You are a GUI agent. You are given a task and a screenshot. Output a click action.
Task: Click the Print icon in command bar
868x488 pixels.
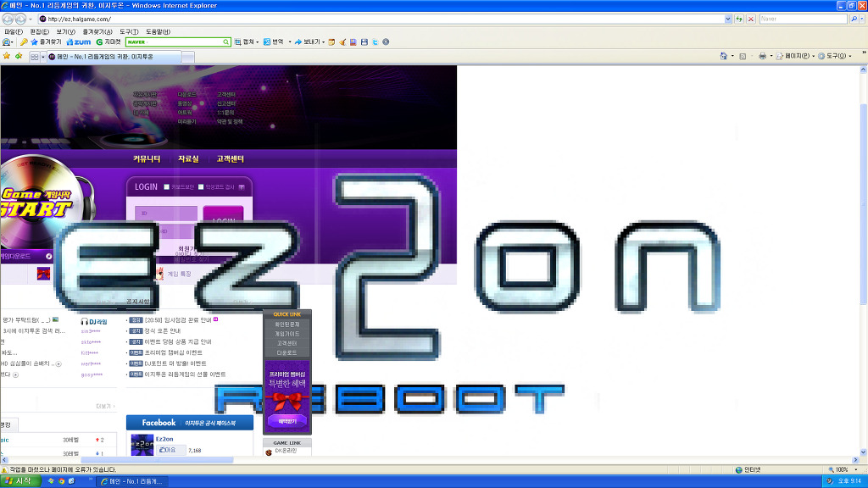pos(762,56)
